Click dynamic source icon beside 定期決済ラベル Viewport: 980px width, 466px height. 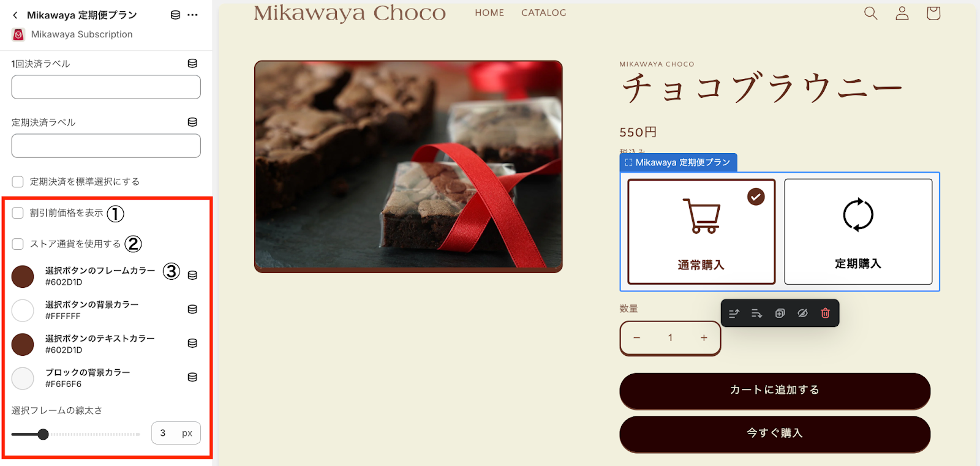pos(192,122)
